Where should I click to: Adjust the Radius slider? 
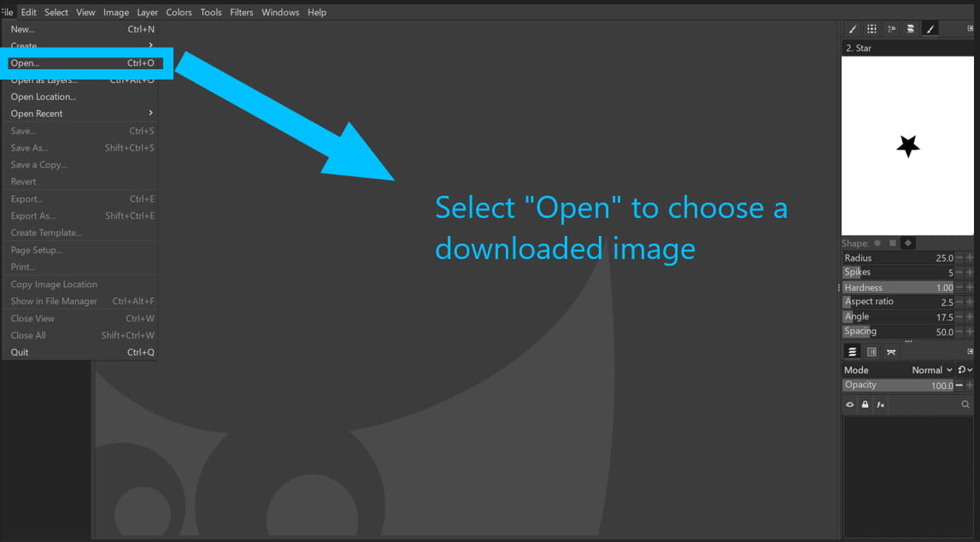(898, 257)
